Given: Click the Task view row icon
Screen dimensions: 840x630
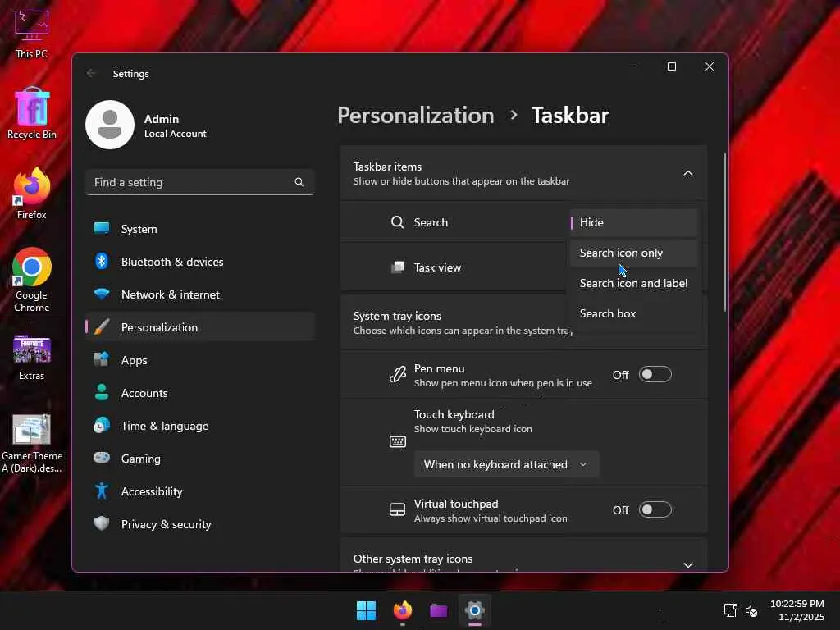Looking at the screenshot, I should pos(398,267).
